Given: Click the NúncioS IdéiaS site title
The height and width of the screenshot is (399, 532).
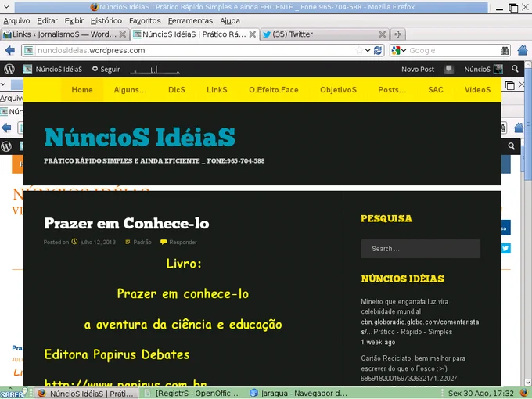Looking at the screenshot, I should coord(140,137).
